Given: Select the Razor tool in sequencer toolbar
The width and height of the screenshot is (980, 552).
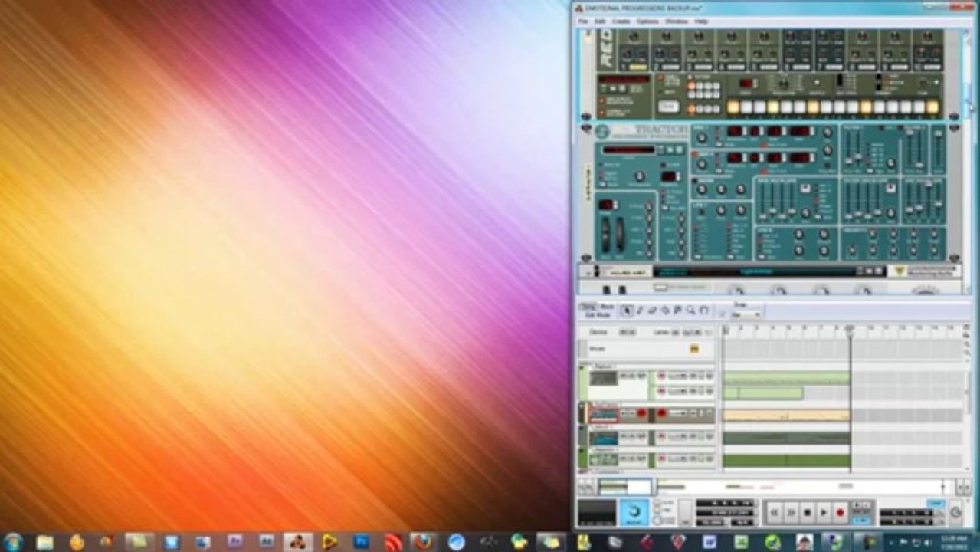Looking at the screenshot, I should click(x=665, y=310).
